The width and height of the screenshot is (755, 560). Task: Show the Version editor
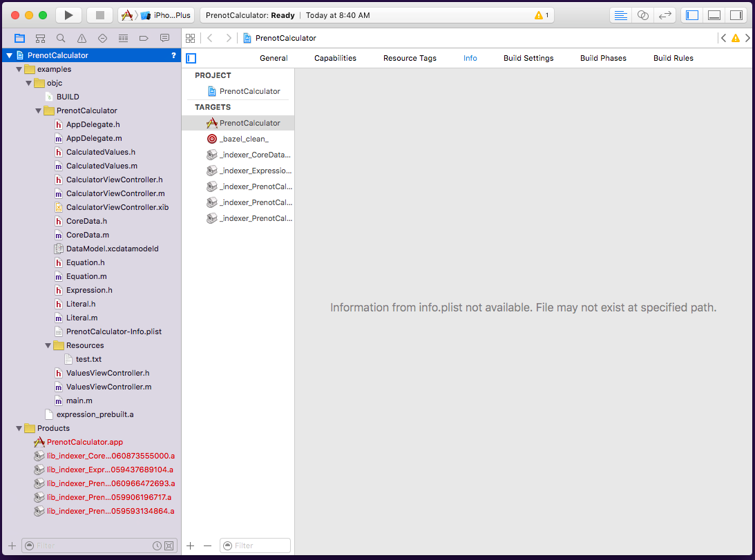coord(665,15)
